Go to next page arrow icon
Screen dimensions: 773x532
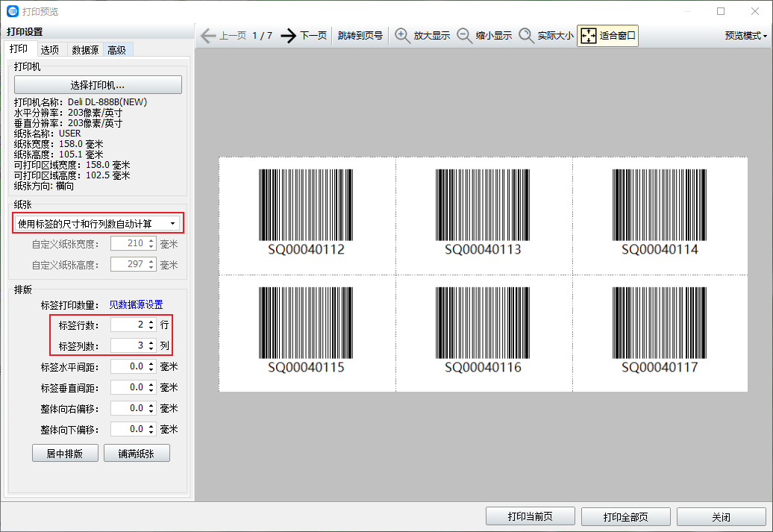(289, 36)
